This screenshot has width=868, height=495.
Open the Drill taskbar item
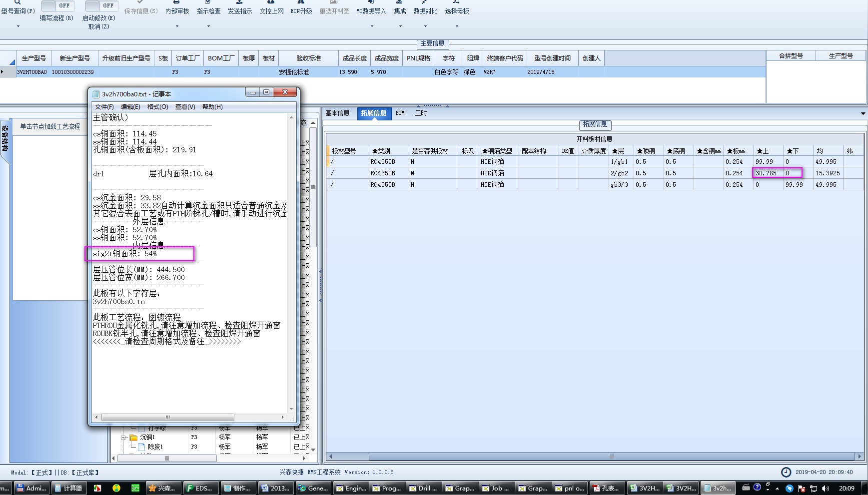[424, 488]
